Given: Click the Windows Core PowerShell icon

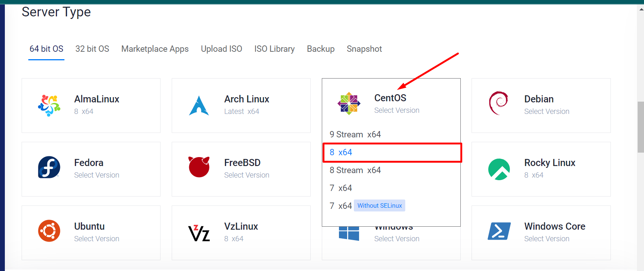Looking at the screenshot, I should point(499,231).
